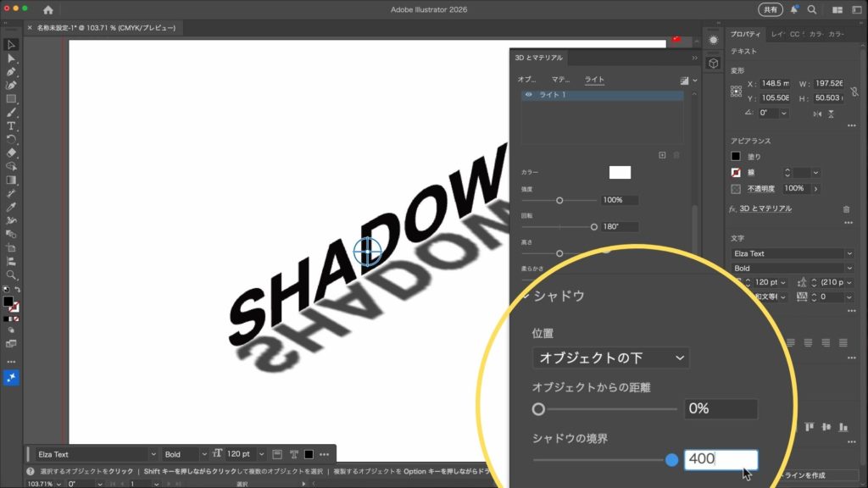Open the Bold font style dropdown in bottom bar

(183, 454)
